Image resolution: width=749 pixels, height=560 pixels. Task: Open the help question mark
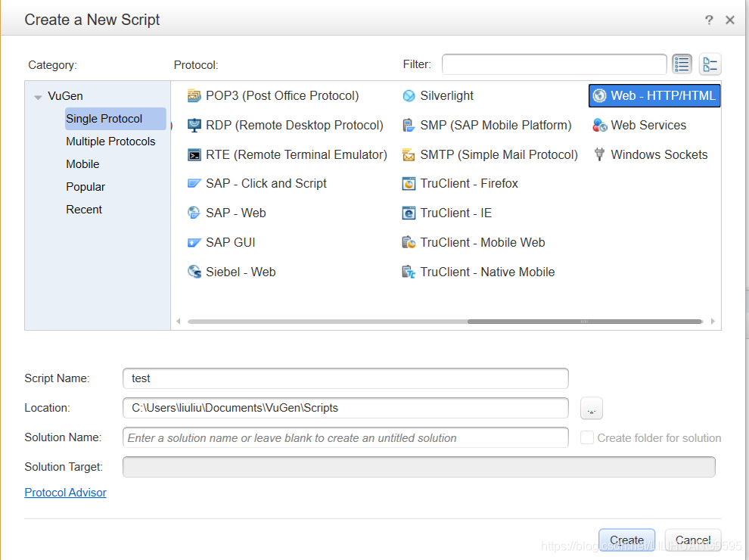pos(709,20)
